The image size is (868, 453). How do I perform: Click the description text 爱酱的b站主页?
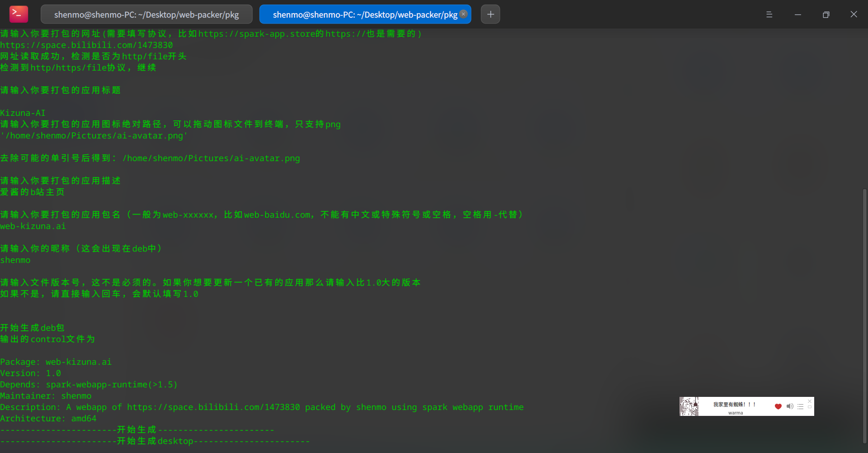coord(33,192)
